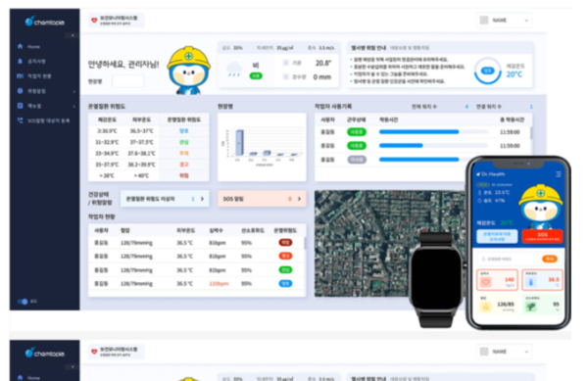Click the dark red risk badge in worker table
The height and width of the screenshot is (381, 588).
[x=285, y=243]
